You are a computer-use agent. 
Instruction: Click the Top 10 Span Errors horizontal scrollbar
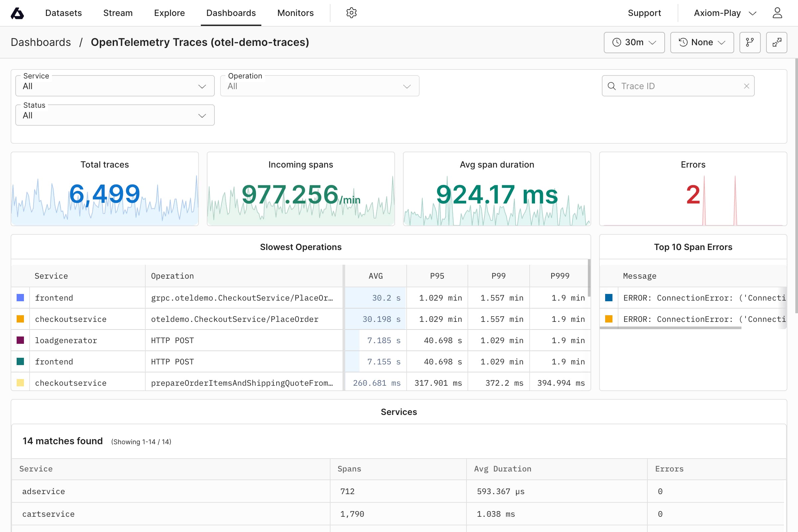coord(670,328)
